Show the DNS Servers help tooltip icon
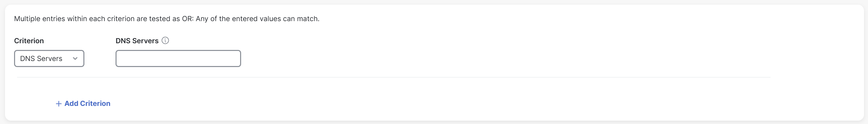The image size is (868, 124). click(165, 41)
